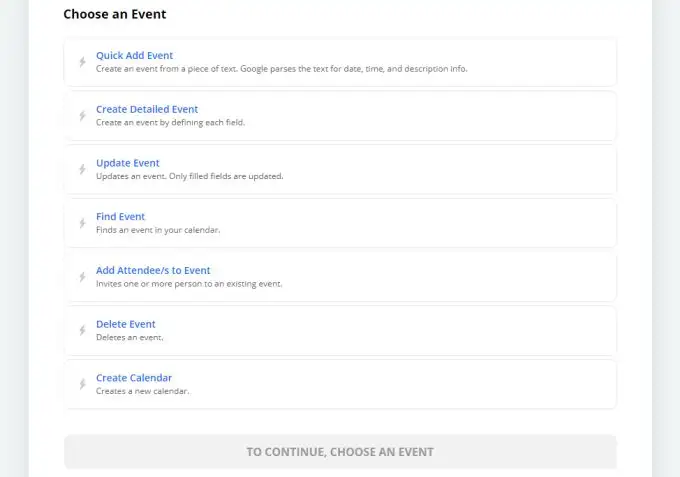Click the lightning icon beside Create Calendar
This screenshot has height=477, width=680.
[82, 384]
